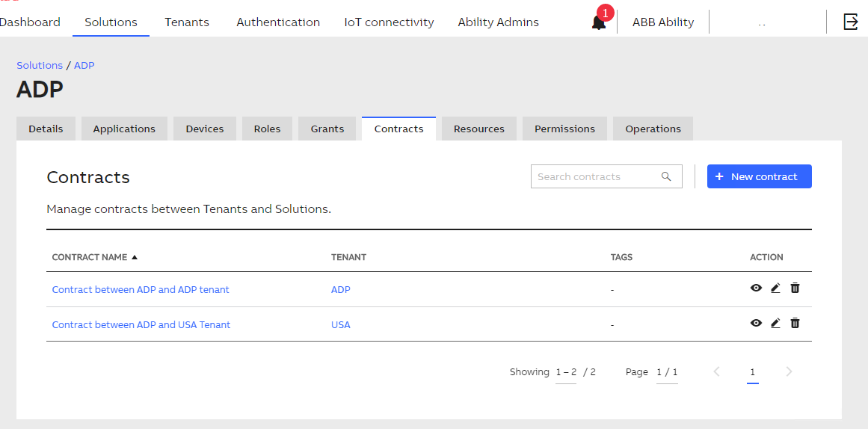Screen dimensions: 868x429
Task: Open the Authentication menu
Action: tap(278, 22)
